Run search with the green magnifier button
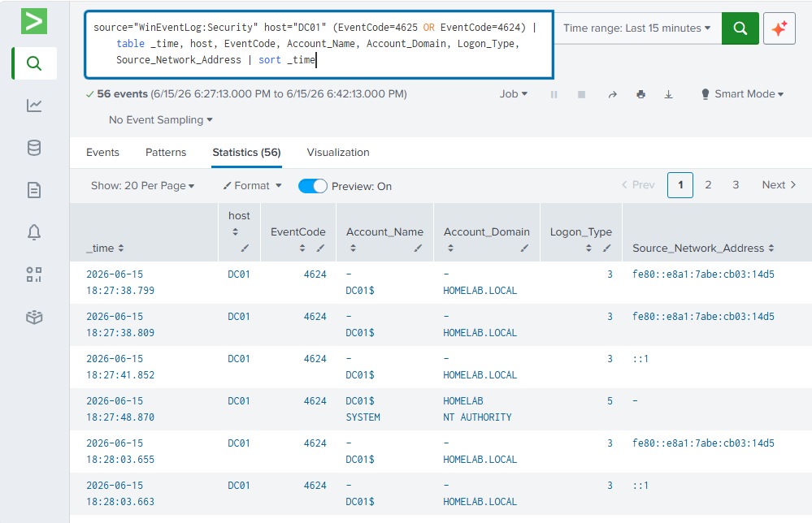Screen dimensions: 812x523 tap(740, 28)
